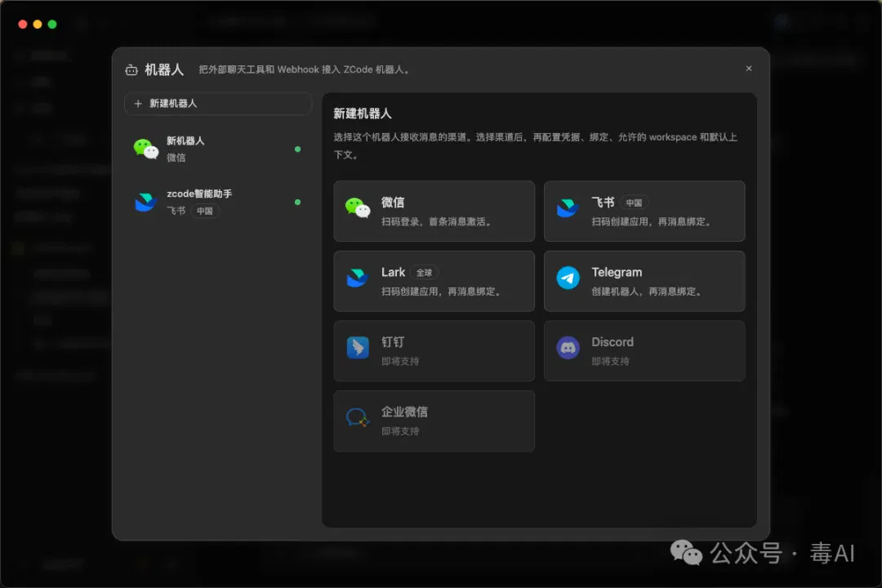Click macOS green fullscreen button
This screenshot has height=588, width=882.
click(x=52, y=24)
